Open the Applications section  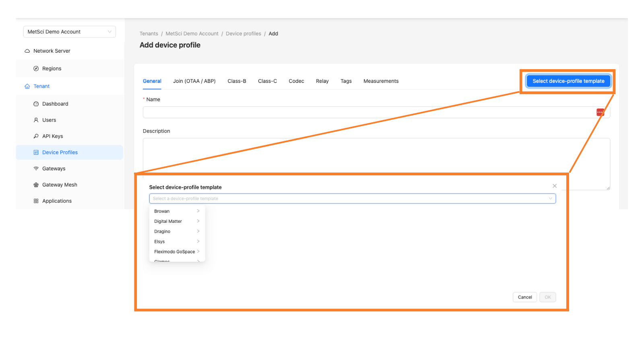[x=57, y=201]
